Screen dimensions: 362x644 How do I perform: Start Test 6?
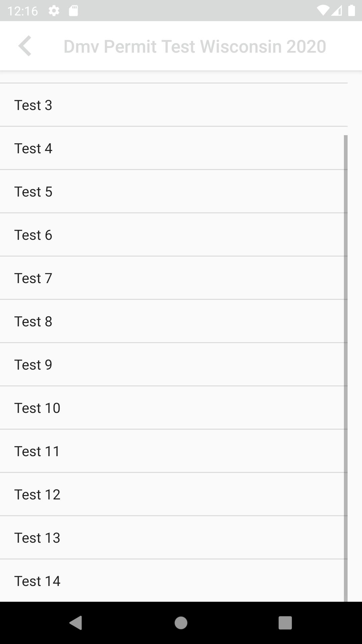coord(174,235)
